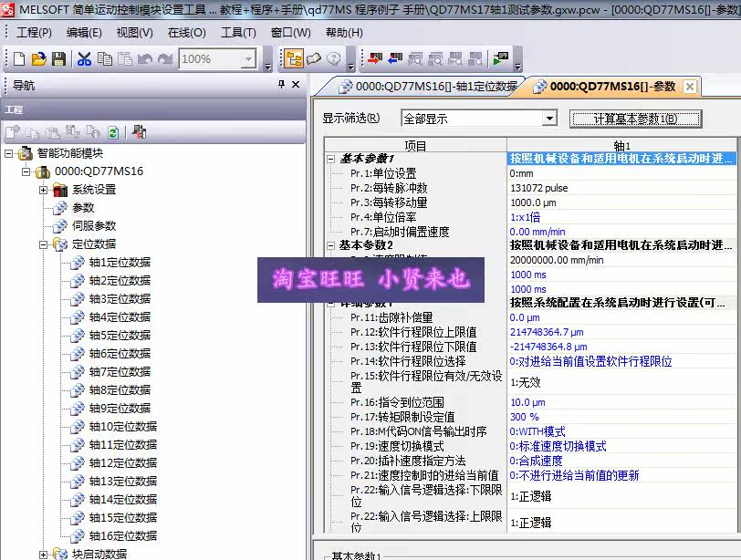Open the 显示筛选 全部显示 dropdown
The width and height of the screenshot is (741, 560).
pos(549,118)
